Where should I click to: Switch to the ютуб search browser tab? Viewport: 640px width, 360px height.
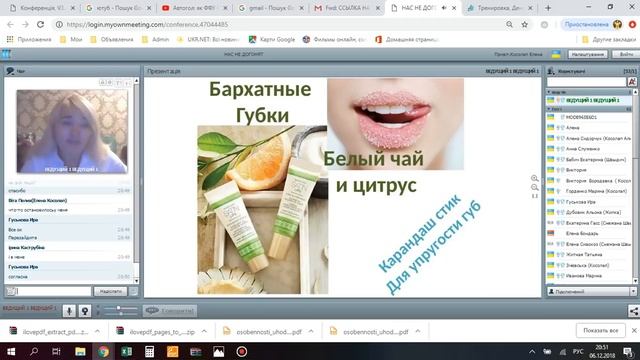click(118, 8)
